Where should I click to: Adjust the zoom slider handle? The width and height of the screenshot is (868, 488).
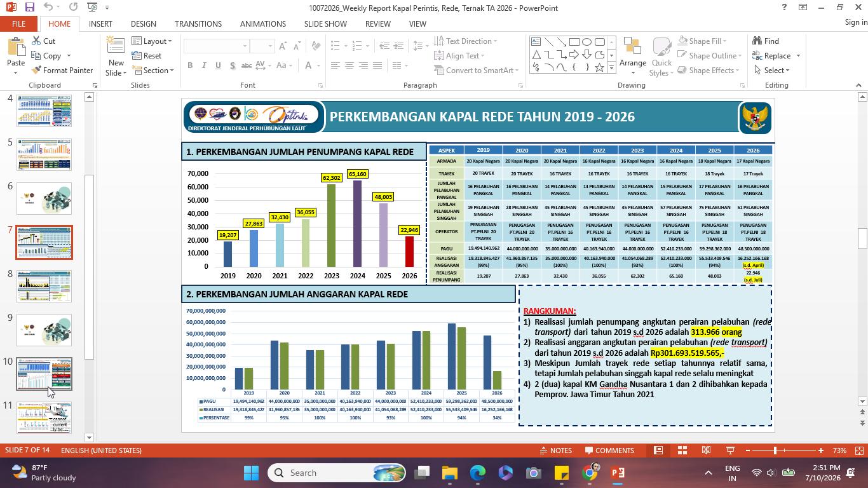(775, 451)
